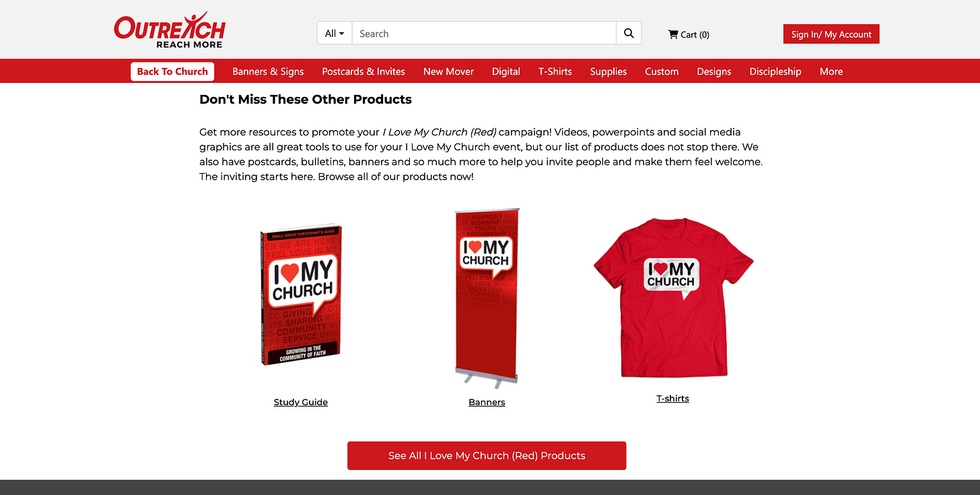980x495 pixels.
Task: Focus the Search text field
Action: pyautogui.click(x=484, y=33)
